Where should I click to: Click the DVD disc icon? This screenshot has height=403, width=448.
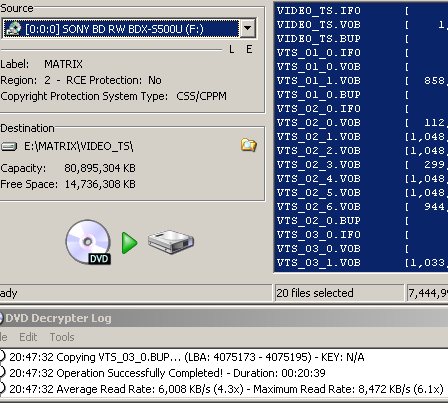click(88, 242)
